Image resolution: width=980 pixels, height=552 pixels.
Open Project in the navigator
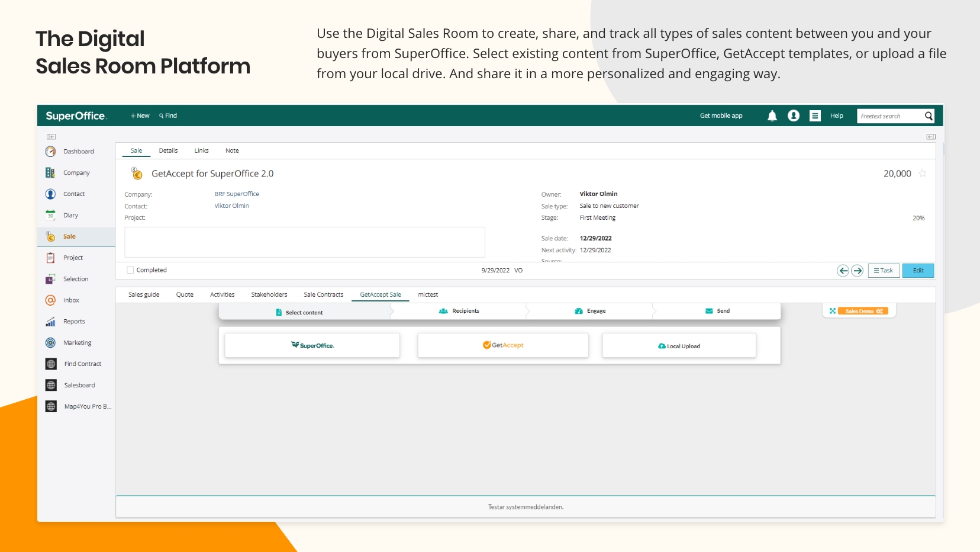coord(73,258)
